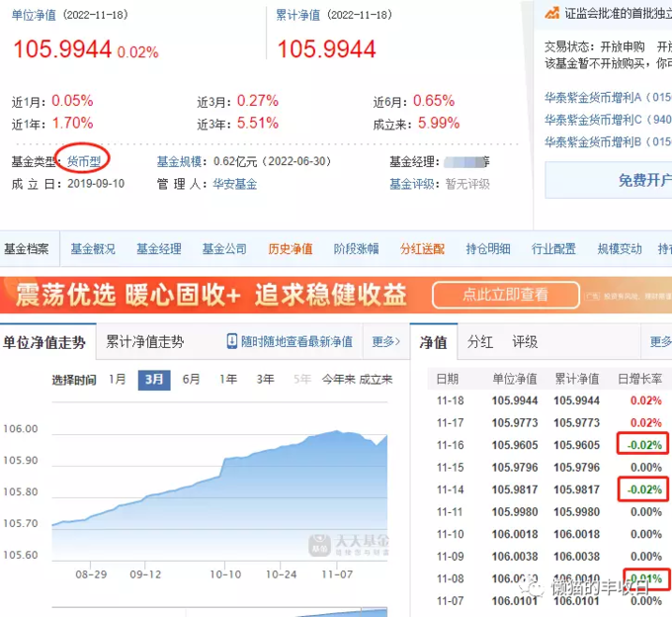Screen dimensions: 672x617
Task: Open the 基金概况 tab
Action: (x=93, y=249)
